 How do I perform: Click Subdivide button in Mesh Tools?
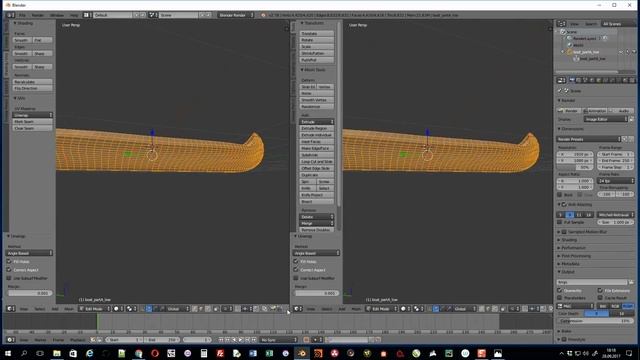click(317, 155)
